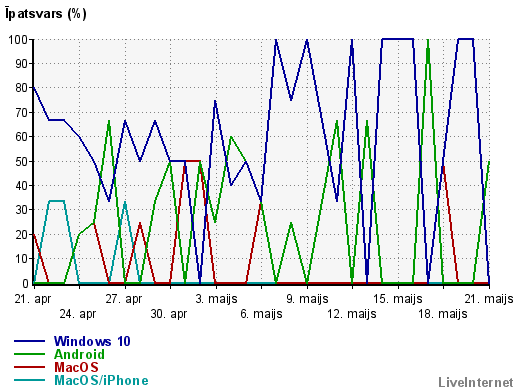The width and height of the screenshot is (520, 392).
Task: Select the MacOS legend label
Action: click(x=76, y=367)
